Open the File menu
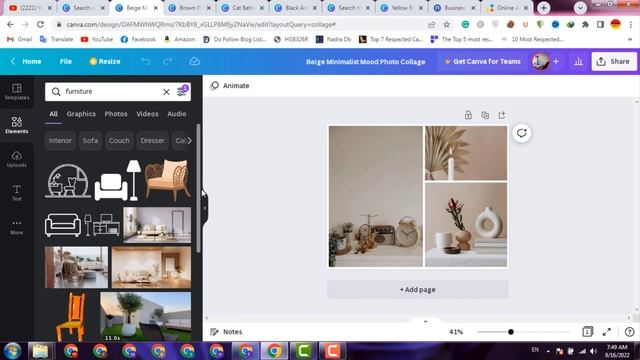This screenshot has height=360, width=640. (x=66, y=62)
